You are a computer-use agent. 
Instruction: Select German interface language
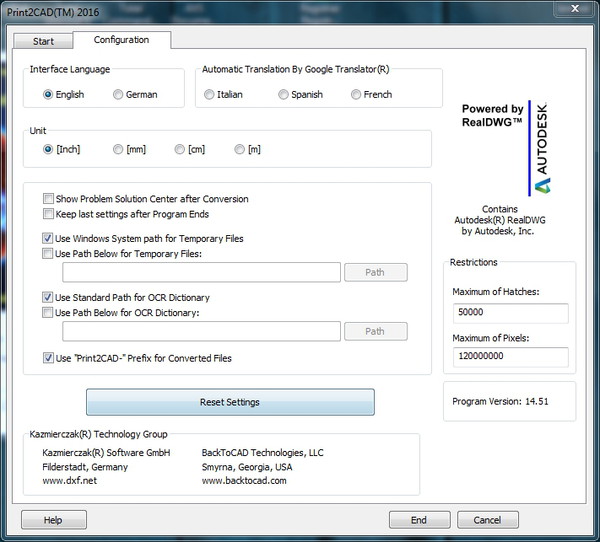click(135, 95)
